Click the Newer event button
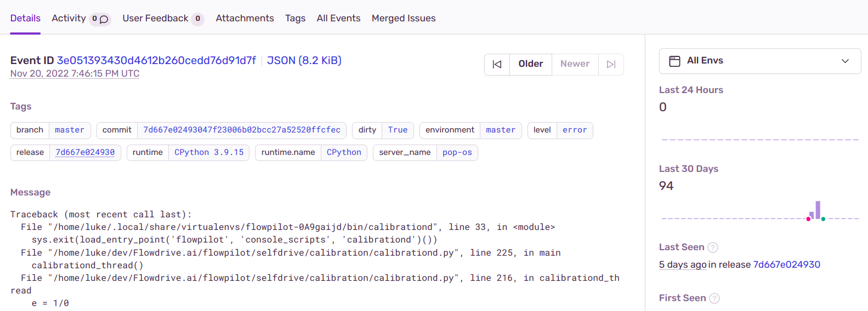 pos(575,64)
